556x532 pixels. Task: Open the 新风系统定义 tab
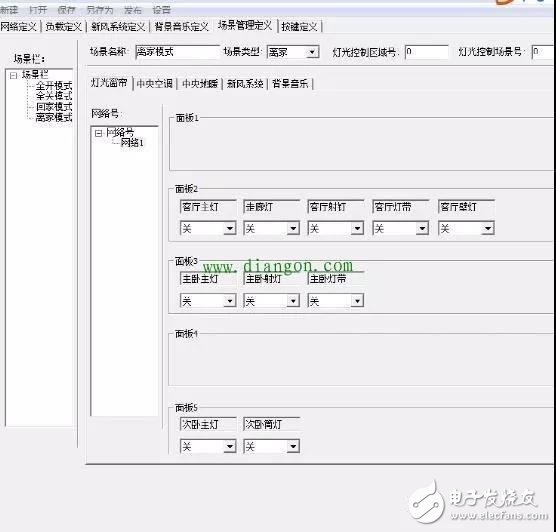click(118, 27)
